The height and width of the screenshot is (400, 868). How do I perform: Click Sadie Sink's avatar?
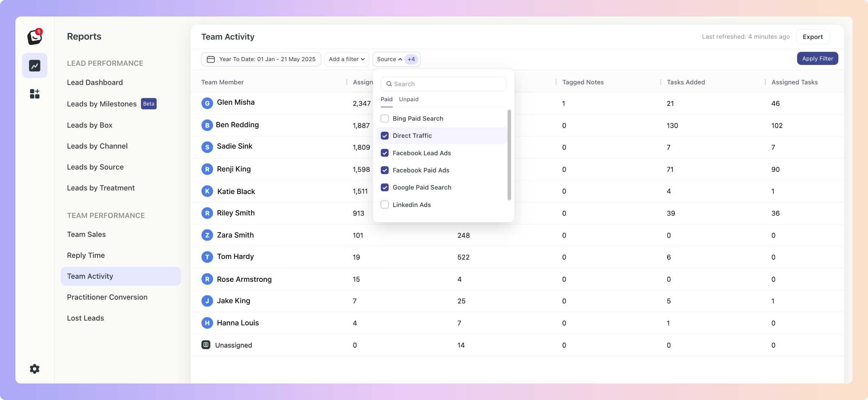point(207,147)
